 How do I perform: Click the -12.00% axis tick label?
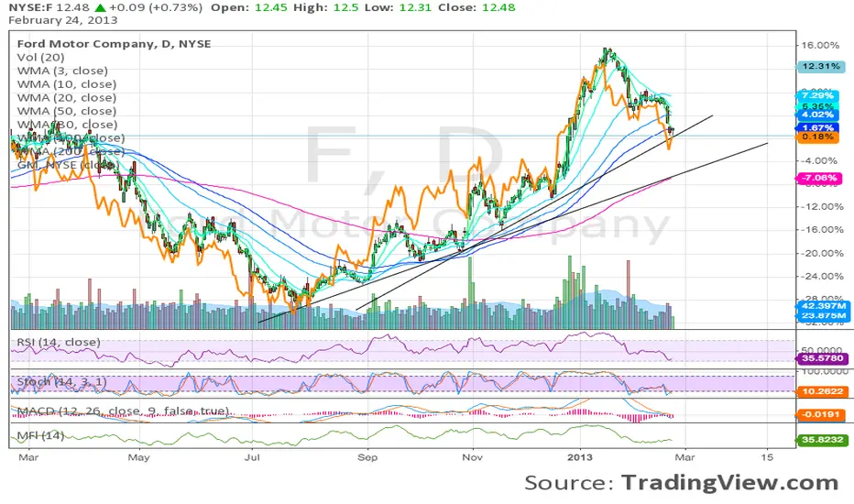click(821, 206)
